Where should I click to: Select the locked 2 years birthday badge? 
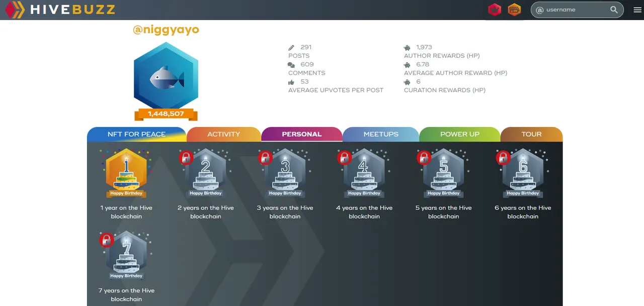(206, 173)
